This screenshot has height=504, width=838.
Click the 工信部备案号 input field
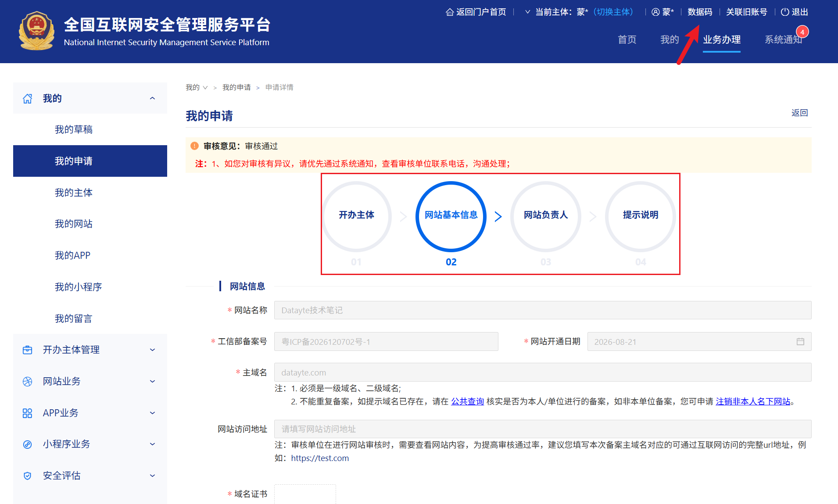386,342
